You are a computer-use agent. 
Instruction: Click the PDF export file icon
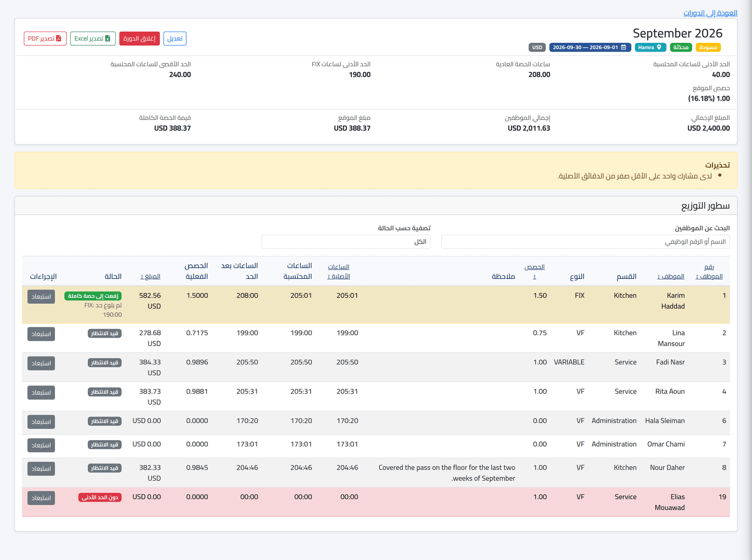click(x=59, y=39)
